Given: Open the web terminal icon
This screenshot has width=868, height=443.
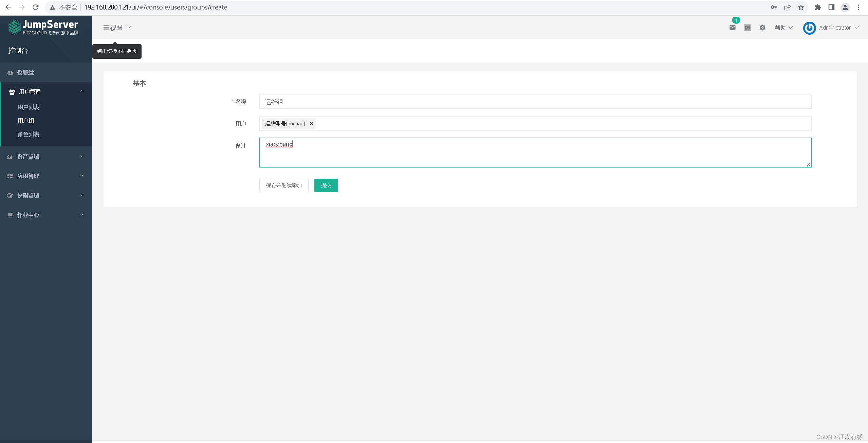Looking at the screenshot, I should click(x=747, y=28).
